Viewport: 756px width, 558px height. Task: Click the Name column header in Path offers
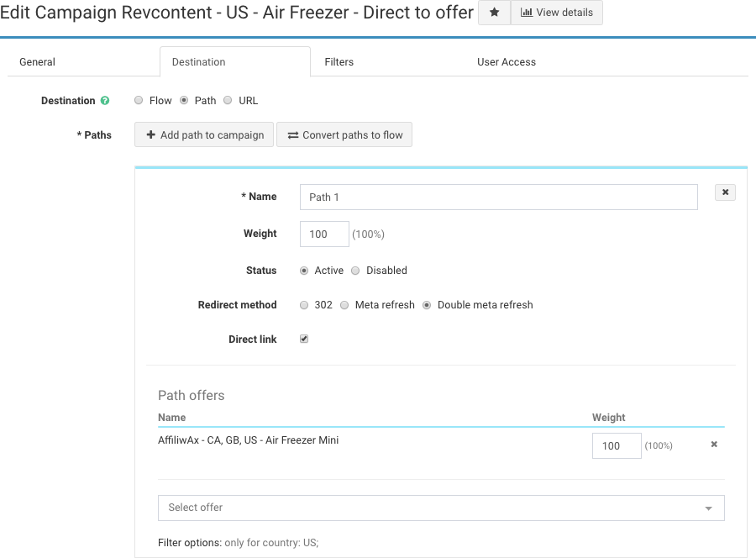click(x=171, y=418)
